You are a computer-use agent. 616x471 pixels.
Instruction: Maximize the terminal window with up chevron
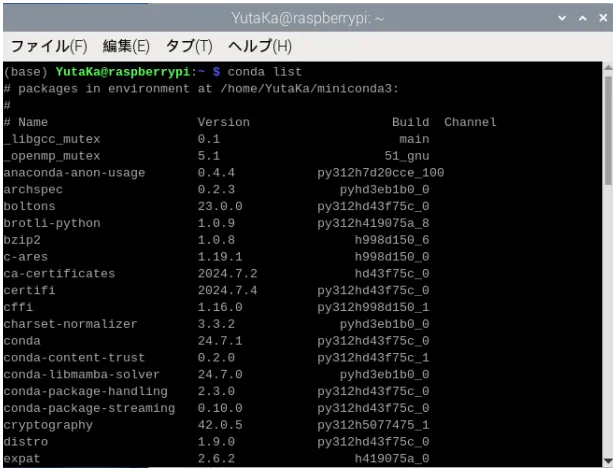[x=583, y=18]
